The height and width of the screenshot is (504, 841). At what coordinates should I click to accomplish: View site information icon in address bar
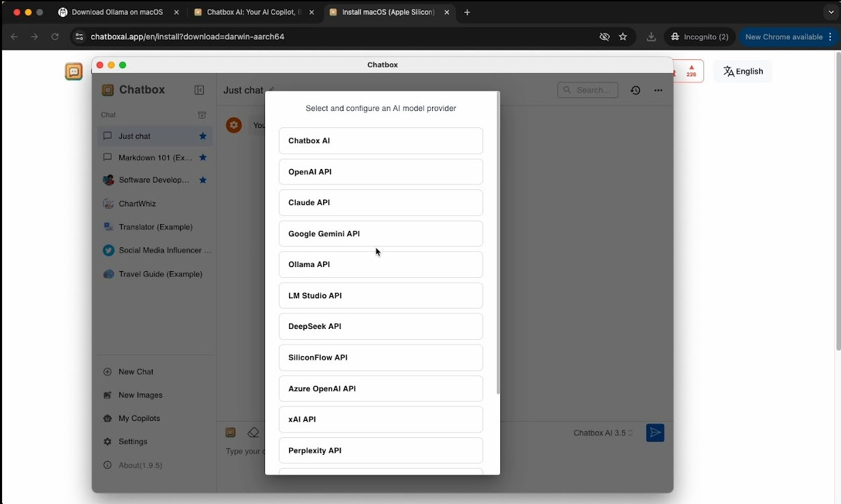(x=80, y=37)
